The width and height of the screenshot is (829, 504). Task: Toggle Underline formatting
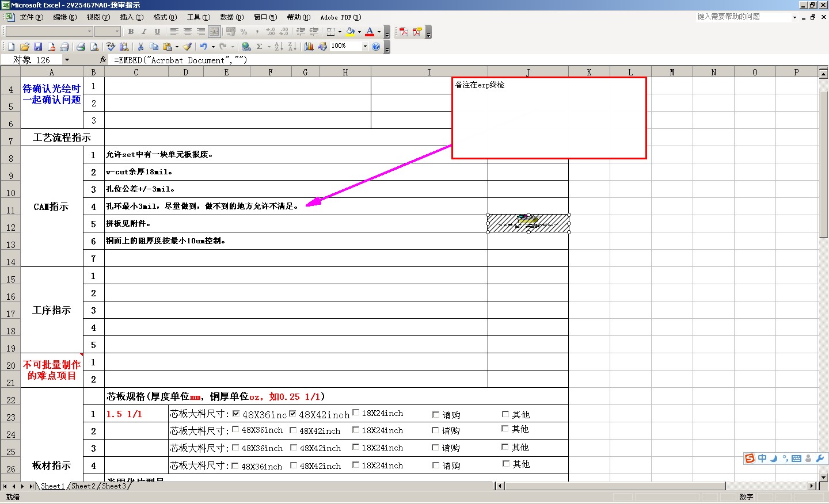pyautogui.click(x=157, y=32)
